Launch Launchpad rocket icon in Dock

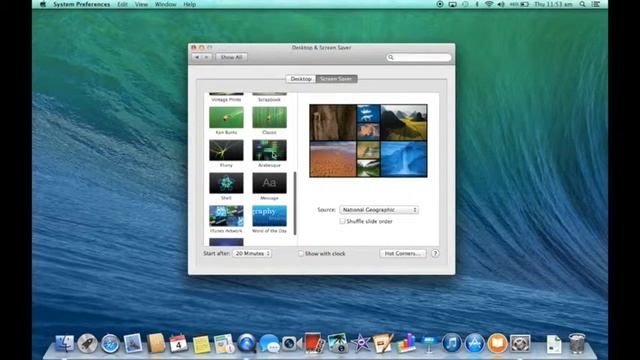pos(87,343)
